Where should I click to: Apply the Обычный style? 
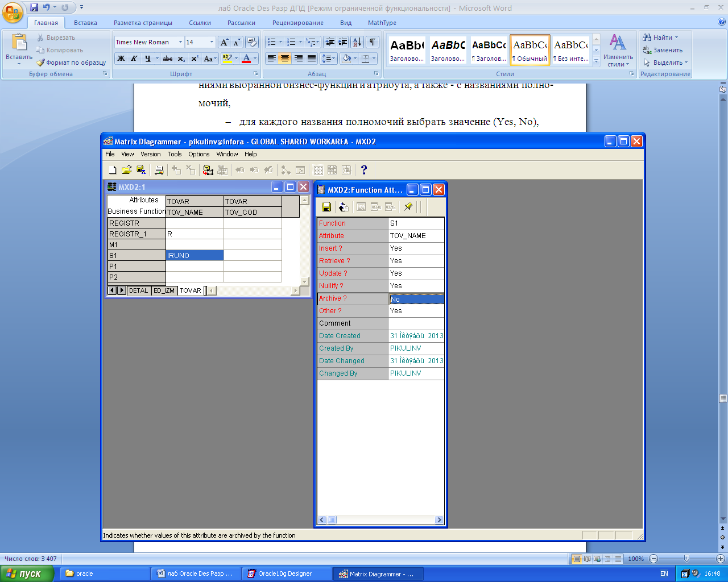[530, 50]
